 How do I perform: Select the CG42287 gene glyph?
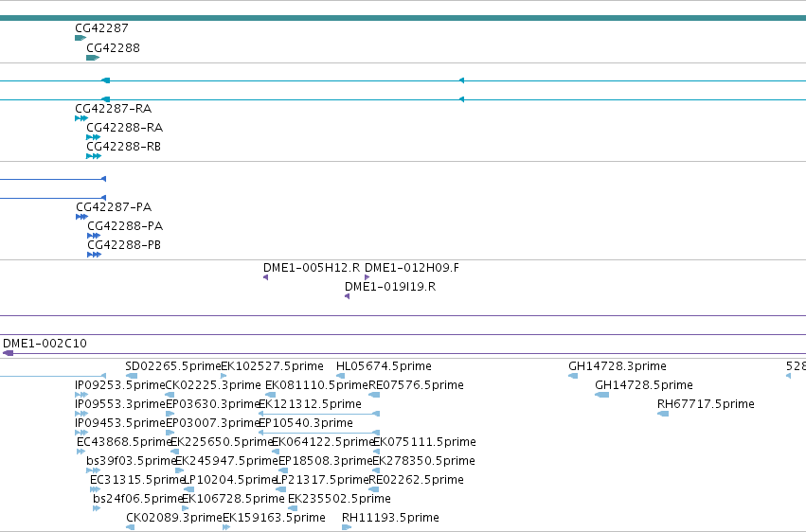click(x=81, y=38)
